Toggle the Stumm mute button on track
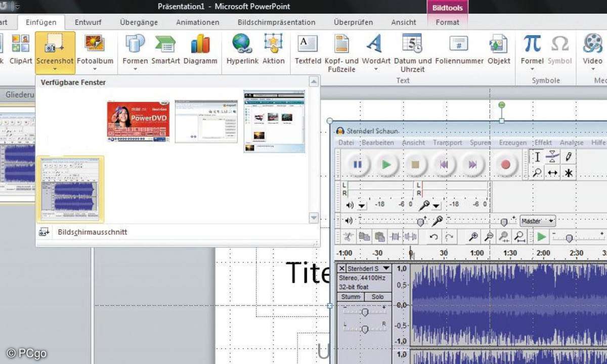The image size is (607, 364). point(352,297)
